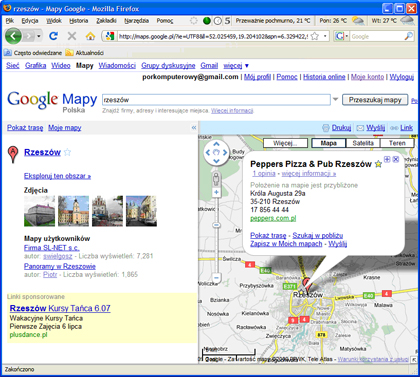Bookmark page with URL bar star
This screenshot has height=377, width=420.
314,36
